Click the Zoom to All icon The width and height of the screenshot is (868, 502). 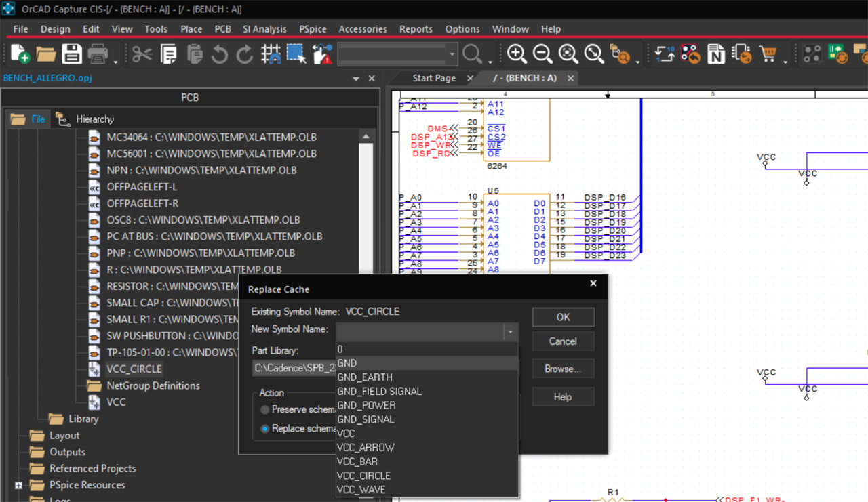594,54
